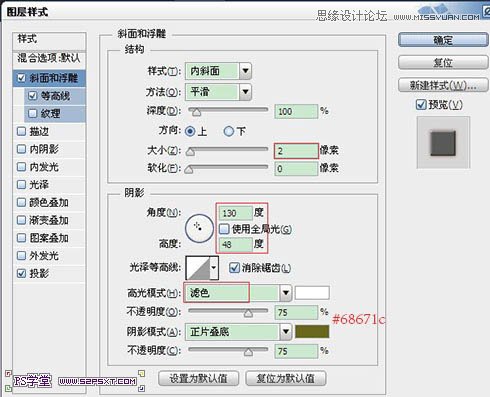Enable the 纹理 checkbox

pyautogui.click(x=32, y=114)
